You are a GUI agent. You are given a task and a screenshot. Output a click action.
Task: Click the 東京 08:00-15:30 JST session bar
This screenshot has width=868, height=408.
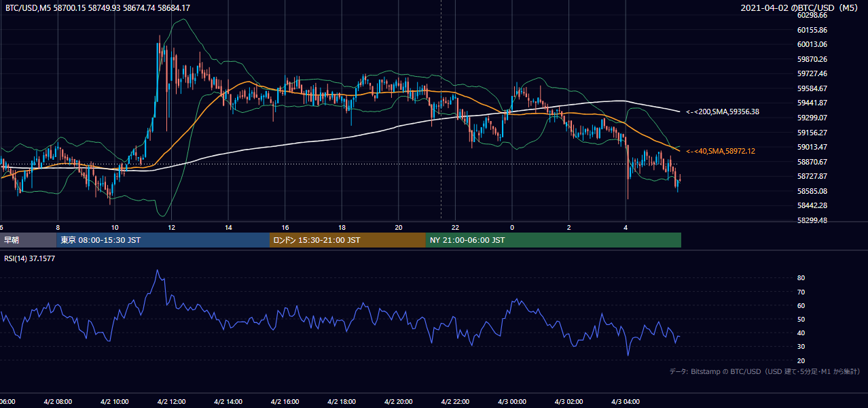tap(163, 239)
